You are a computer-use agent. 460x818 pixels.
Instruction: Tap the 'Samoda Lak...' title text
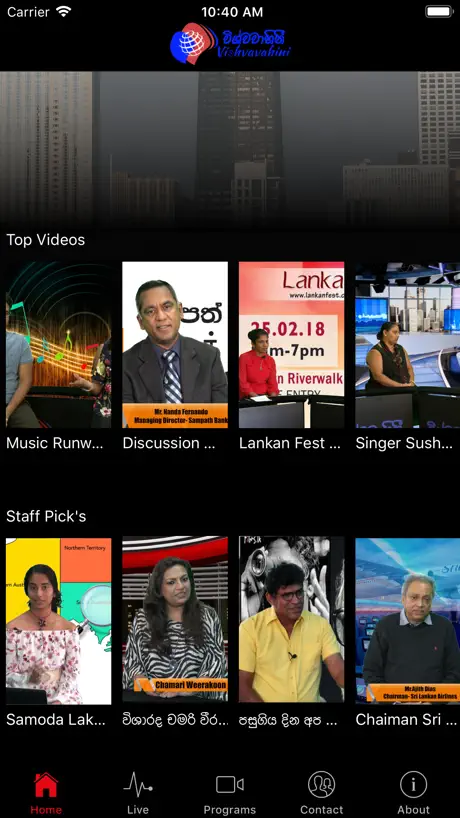(56, 720)
